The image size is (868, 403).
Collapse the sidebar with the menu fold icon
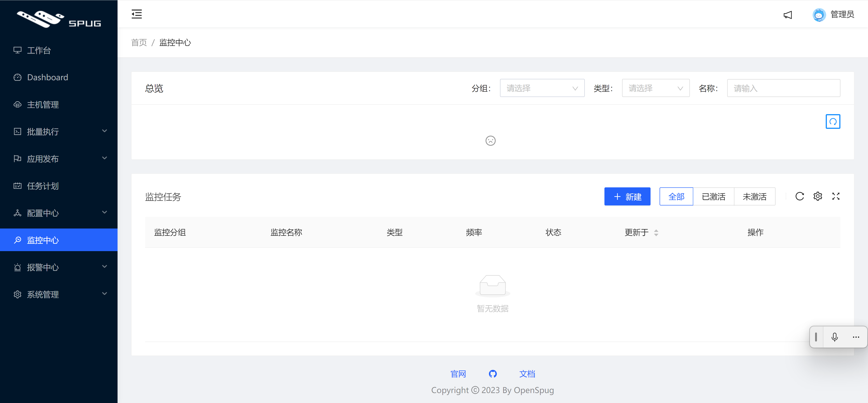point(137,14)
